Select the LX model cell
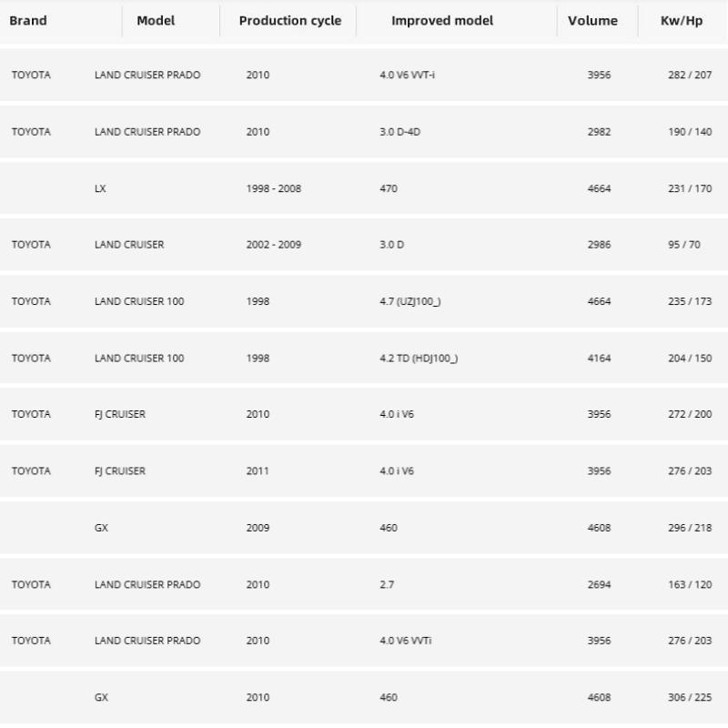The image size is (728, 728). point(100,188)
